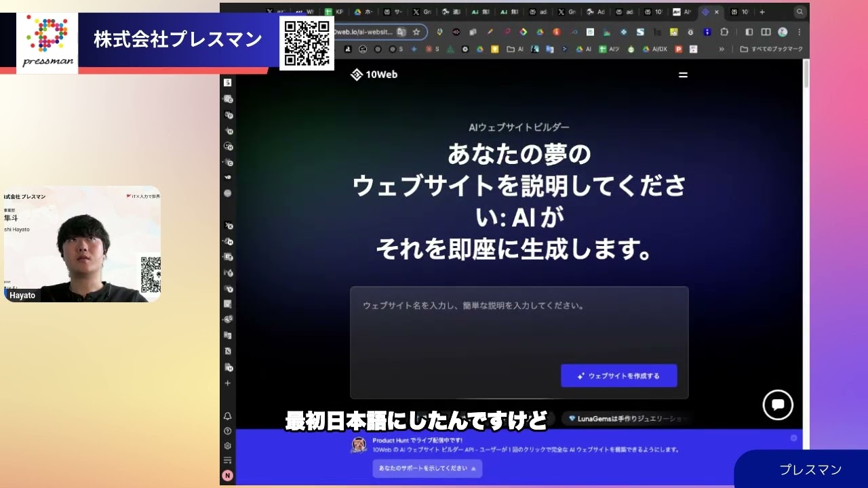
Task: Close the active browser tab
Action: [x=717, y=12]
